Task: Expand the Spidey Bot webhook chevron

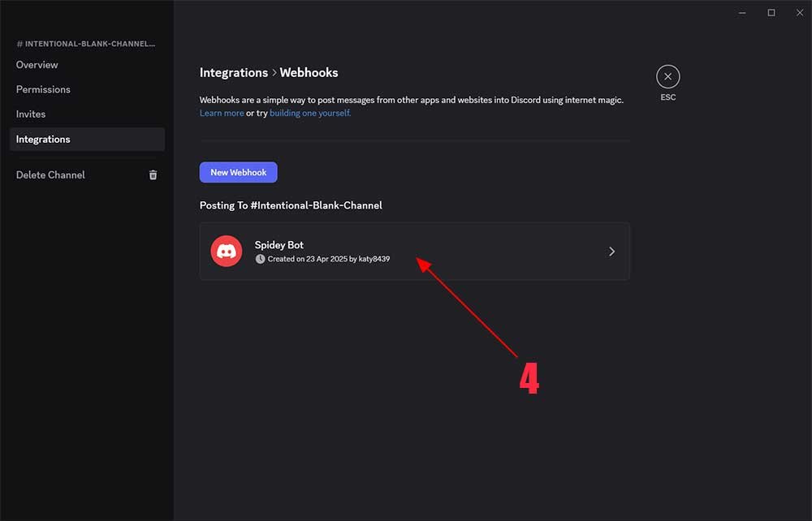Action: 611,252
